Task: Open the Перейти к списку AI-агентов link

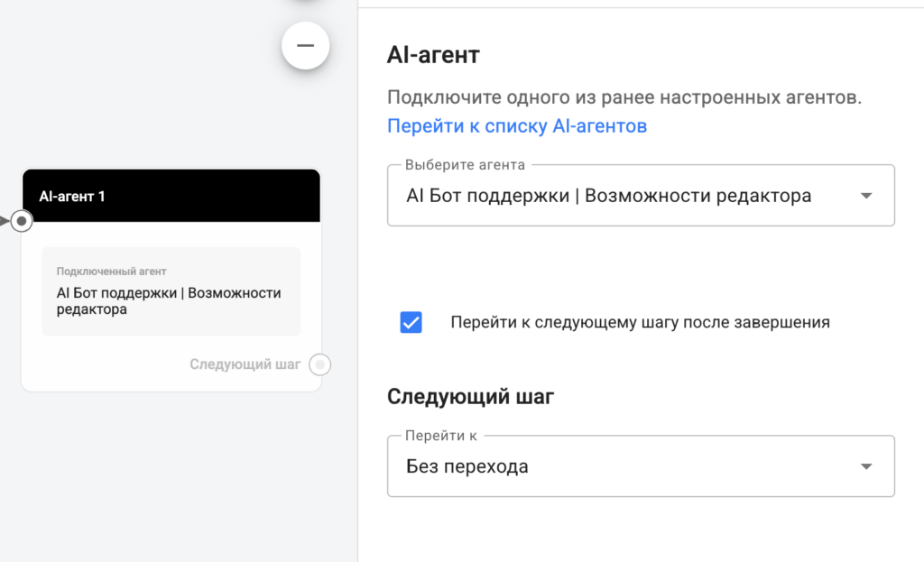Action: click(516, 125)
